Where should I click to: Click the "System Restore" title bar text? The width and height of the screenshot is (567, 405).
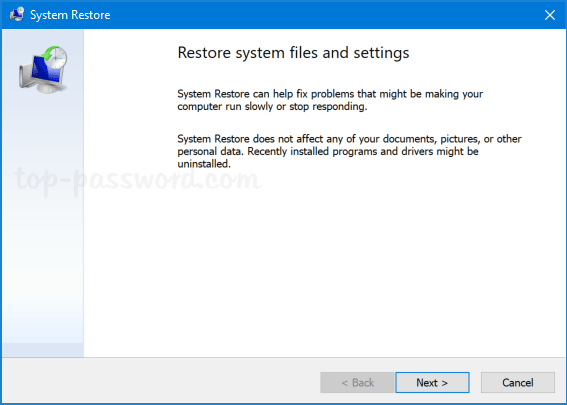click(70, 15)
